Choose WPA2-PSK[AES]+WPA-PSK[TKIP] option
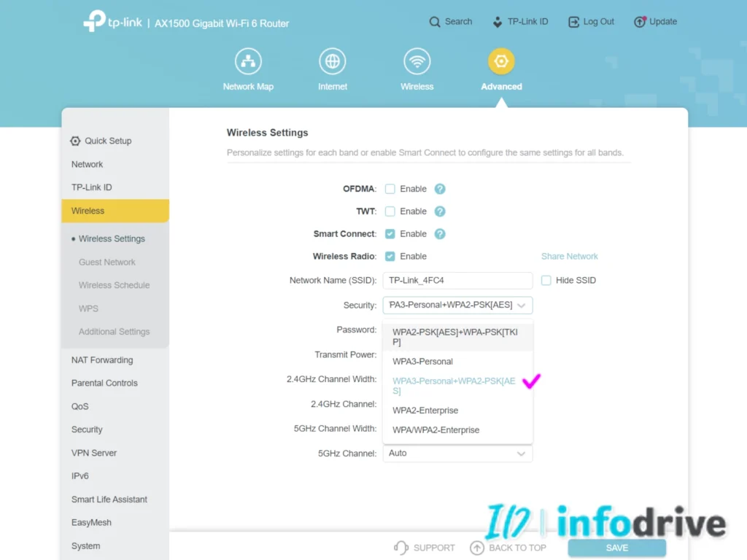The image size is (747, 560). (457, 337)
